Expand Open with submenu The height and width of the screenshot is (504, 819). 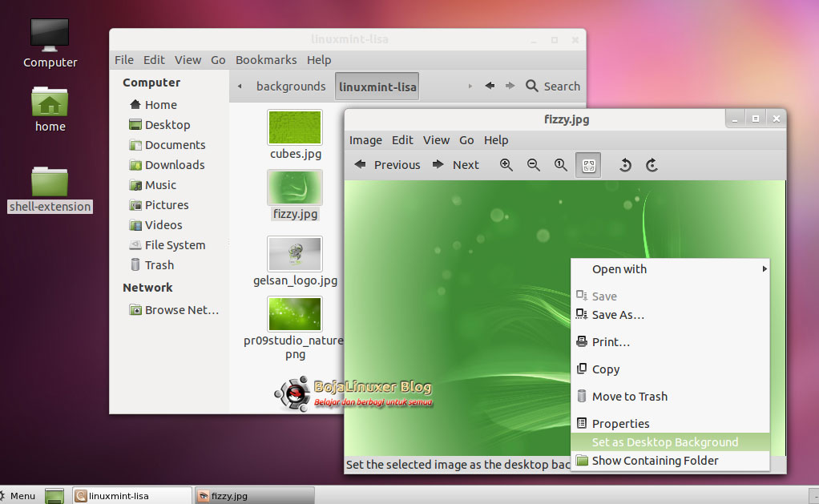point(670,269)
